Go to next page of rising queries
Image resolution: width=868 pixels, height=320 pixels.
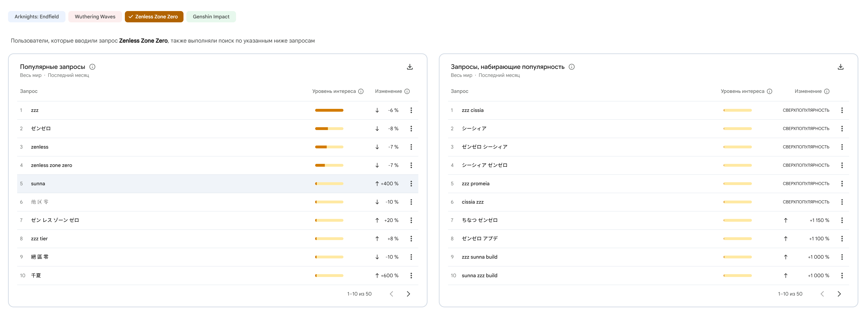pyautogui.click(x=839, y=294)
